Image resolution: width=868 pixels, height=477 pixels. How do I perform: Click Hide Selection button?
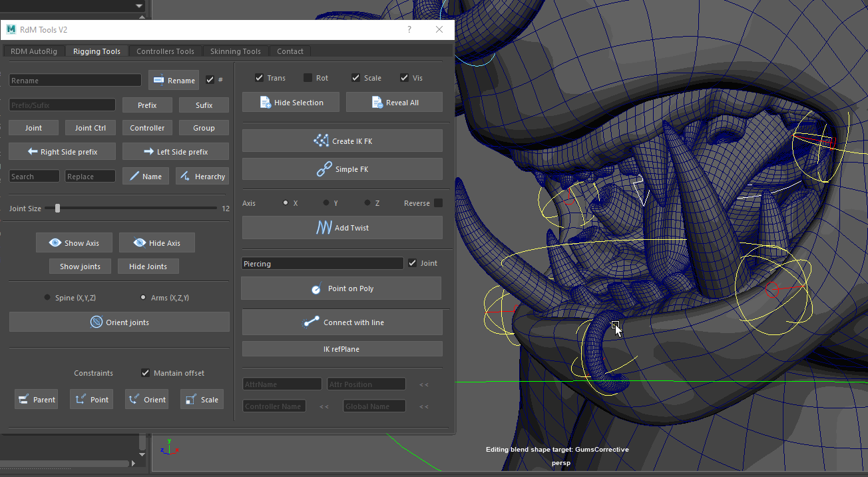pos(291,103)
